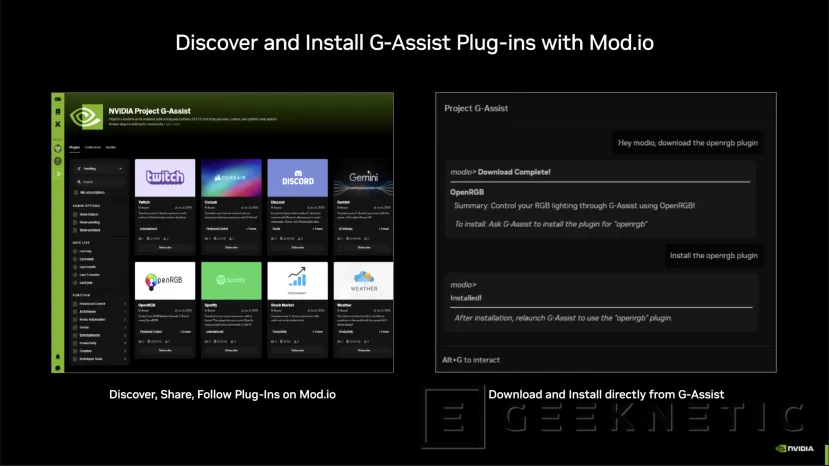Screen dimensions: 829x466
Task: Click the Peripheral Control tag on OpenRGB card
Action: 151,332
